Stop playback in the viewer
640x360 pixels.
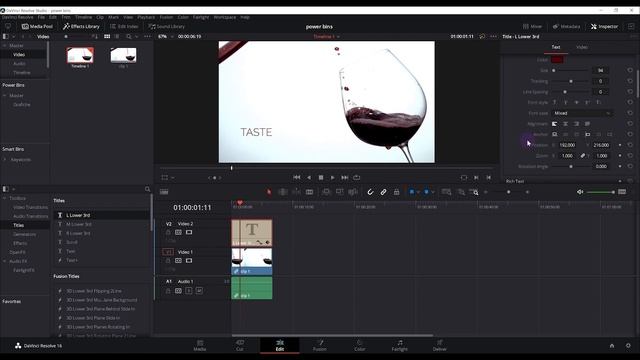click(x=321, y=178)
